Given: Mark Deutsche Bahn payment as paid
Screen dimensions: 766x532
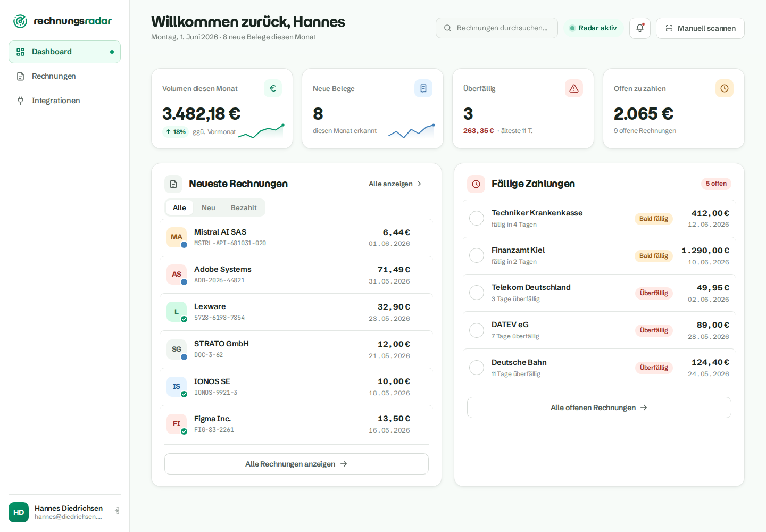Looking at the screenshot, I should (x=477, y=368).
